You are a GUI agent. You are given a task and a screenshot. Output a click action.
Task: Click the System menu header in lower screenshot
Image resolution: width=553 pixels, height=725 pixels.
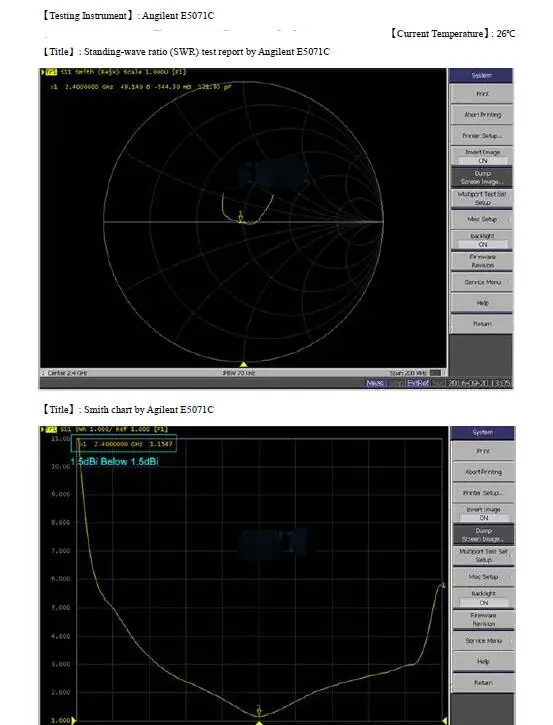coord(482,432)
